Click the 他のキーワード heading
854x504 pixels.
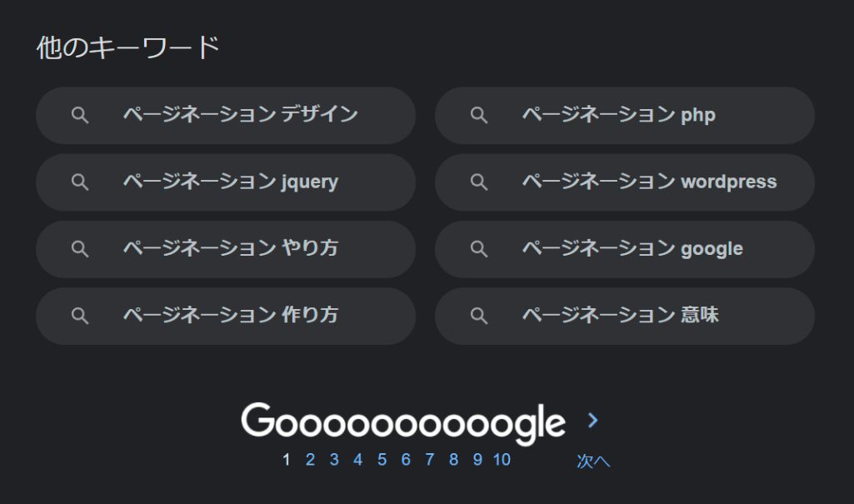127,47
